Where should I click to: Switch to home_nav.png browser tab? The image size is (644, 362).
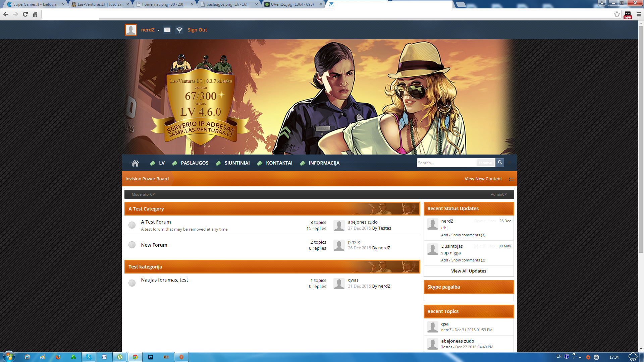tap(164, 4)
